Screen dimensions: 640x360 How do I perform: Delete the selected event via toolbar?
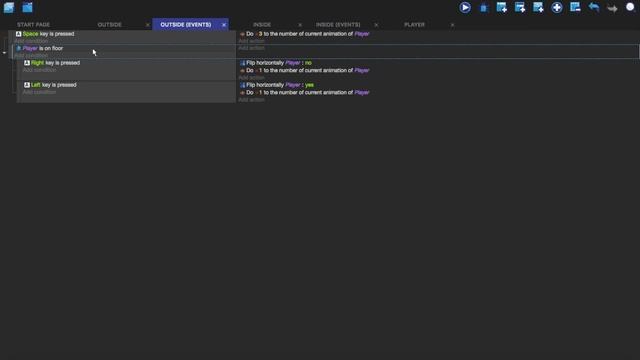pyautogui.click(x=575, y=7)
